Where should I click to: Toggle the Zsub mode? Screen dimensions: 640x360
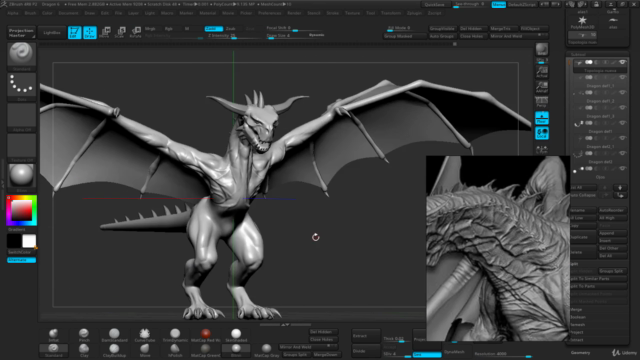click(231, 29)
